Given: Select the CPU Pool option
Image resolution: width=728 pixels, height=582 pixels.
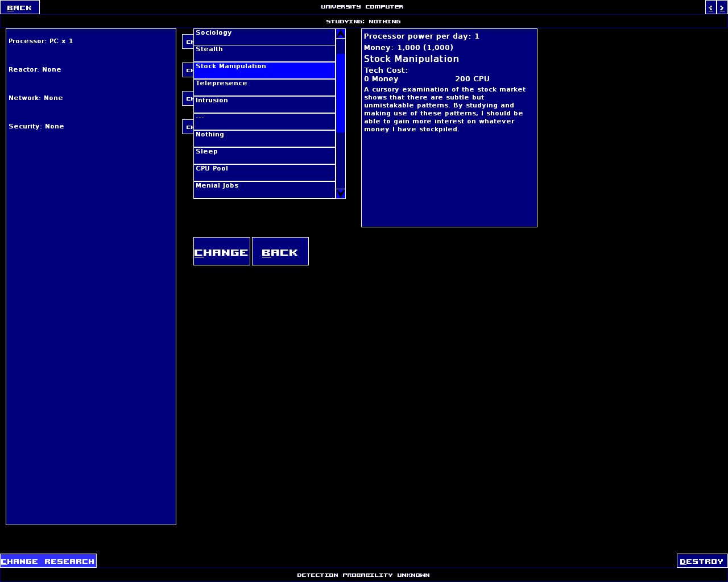Looking at the screenshot, I should 264,173.
